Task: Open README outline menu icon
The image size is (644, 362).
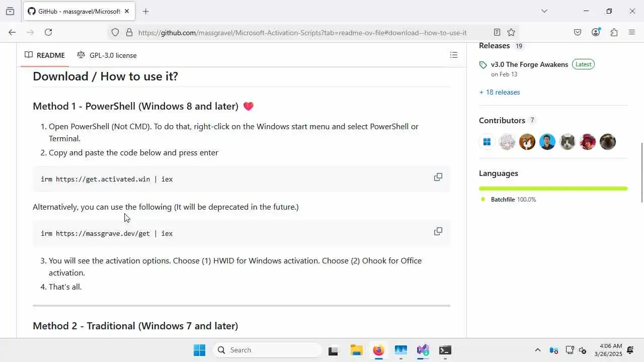Action: coord(454,55)
